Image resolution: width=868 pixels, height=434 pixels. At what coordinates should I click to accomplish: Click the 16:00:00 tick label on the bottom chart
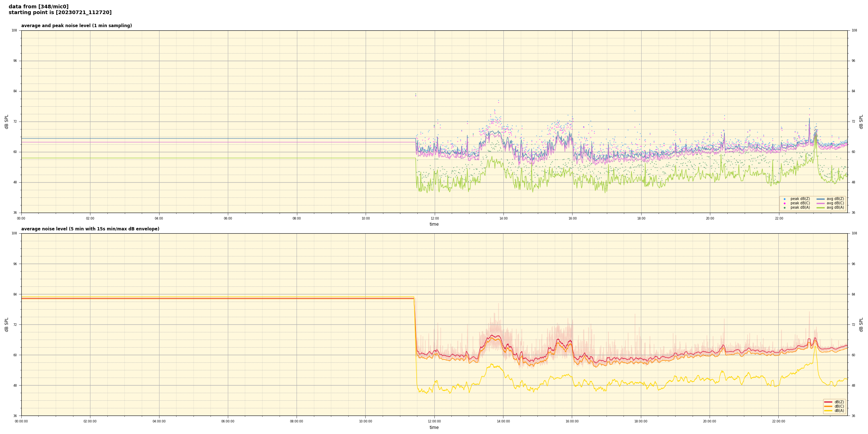[572, 421]
